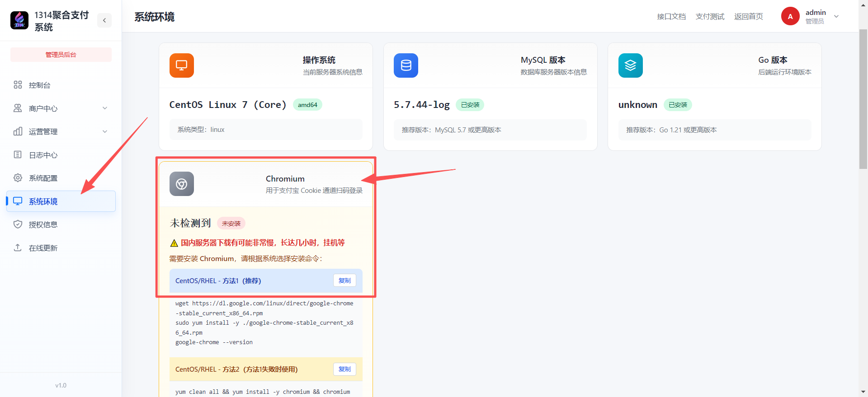
Task: Click the 系统配置 gear icon
Action: tap(18, 178)
